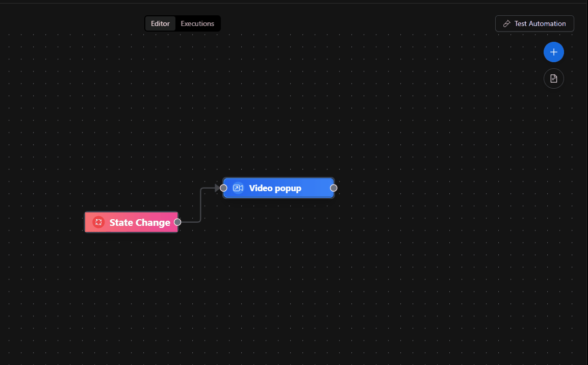
Task: Click the red icon on State Change node
Action: (98, 222)
